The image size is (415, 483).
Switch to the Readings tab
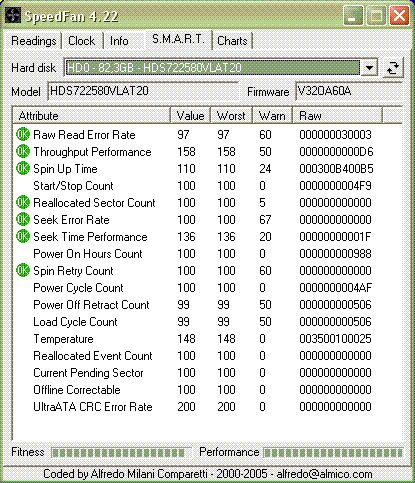pyautogui.click(x=33, y=41)
